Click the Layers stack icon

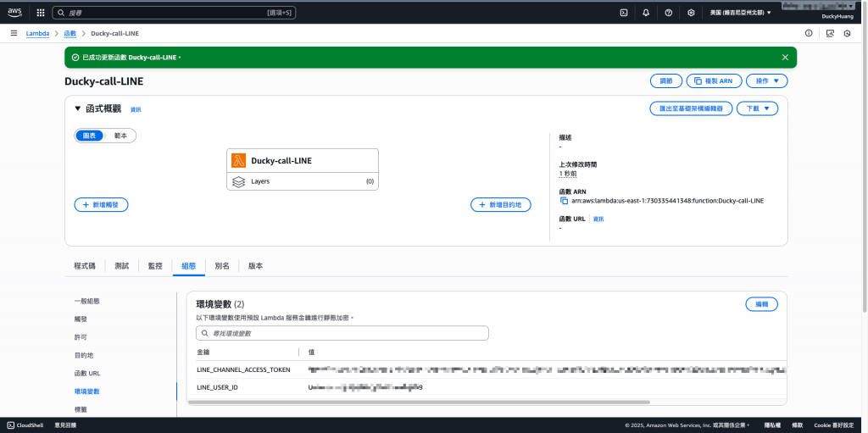pos(238,181)
